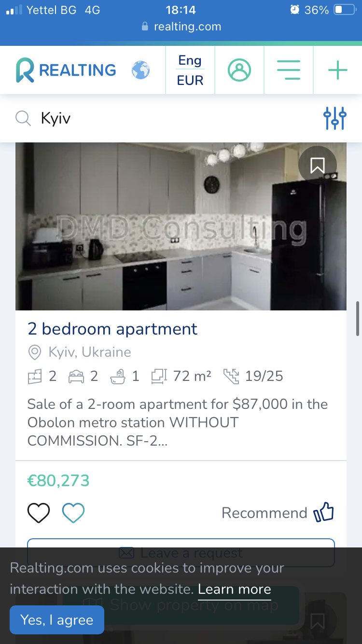Follow the Learn more cookies link
362x644 pixels.
coord(235,589)
